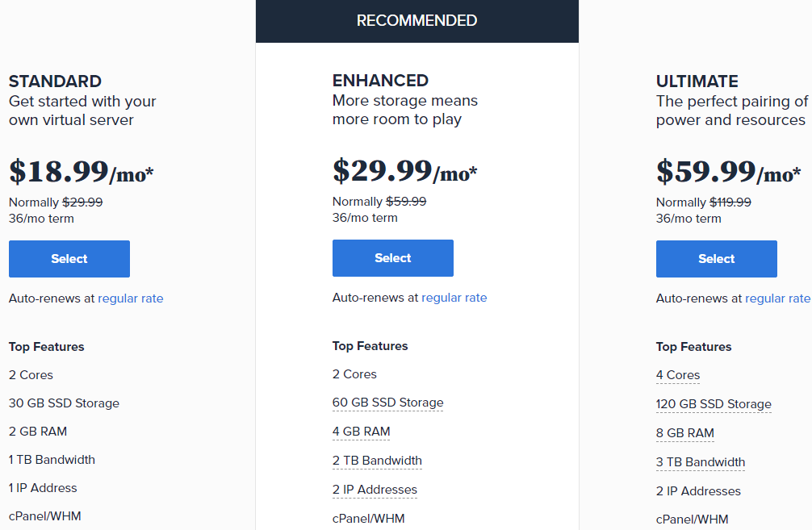Click the 3 TB Bandwidth feature
Image resolution: width=812 pixels, height=530 pixels.
(x=701, y=462)
